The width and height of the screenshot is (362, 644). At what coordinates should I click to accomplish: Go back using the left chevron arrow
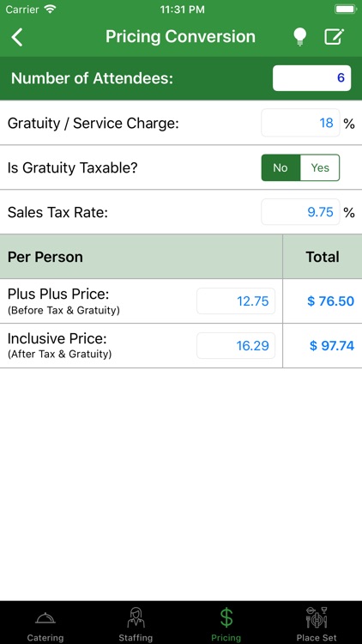[17, 37]
